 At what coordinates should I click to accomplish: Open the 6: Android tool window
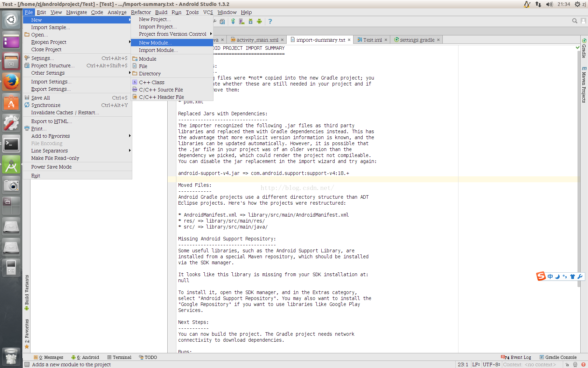[85, 357]
